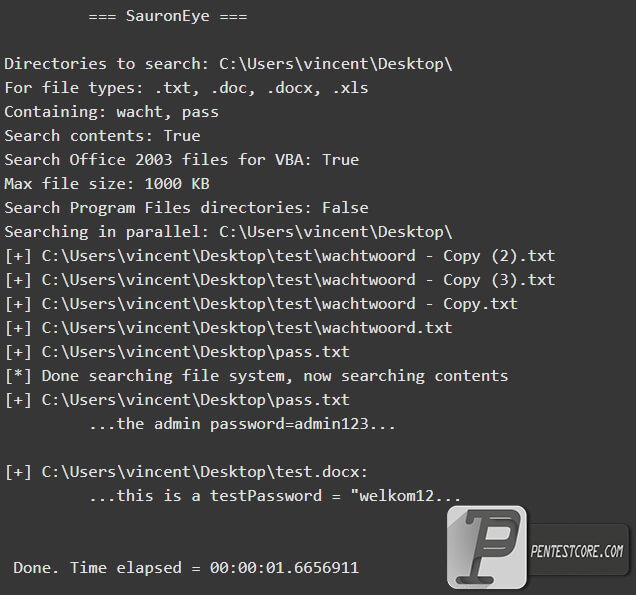This screenshot has height=595, width=636.
Task: Click the wachtwoord - Copy.txt result line
Action: tap(261, 304)
